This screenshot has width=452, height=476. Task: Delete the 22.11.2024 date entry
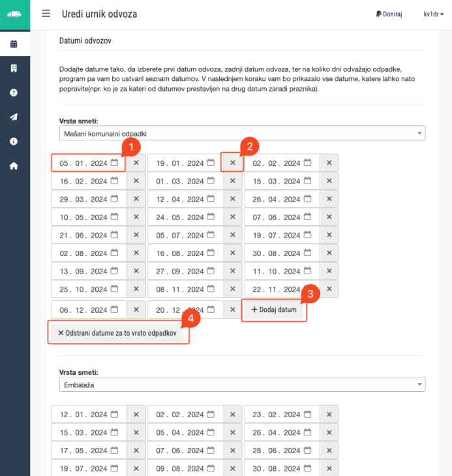pyautogui.click(x=329, y=291)
